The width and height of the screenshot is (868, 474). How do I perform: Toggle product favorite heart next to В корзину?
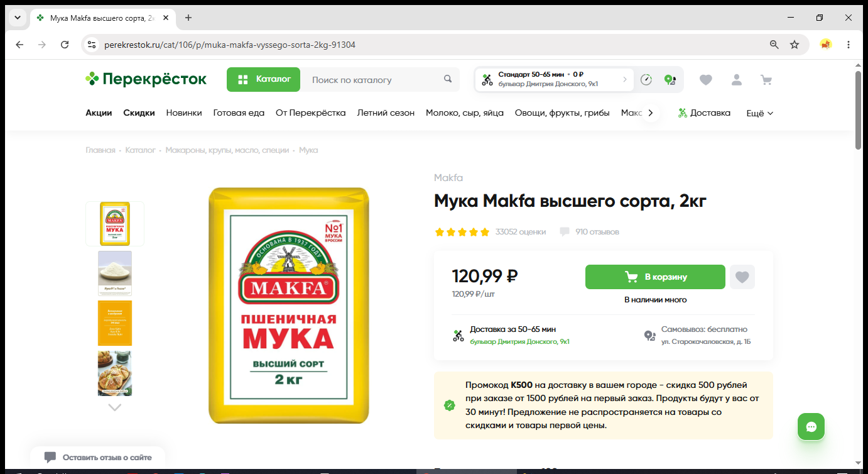[742, 277]
